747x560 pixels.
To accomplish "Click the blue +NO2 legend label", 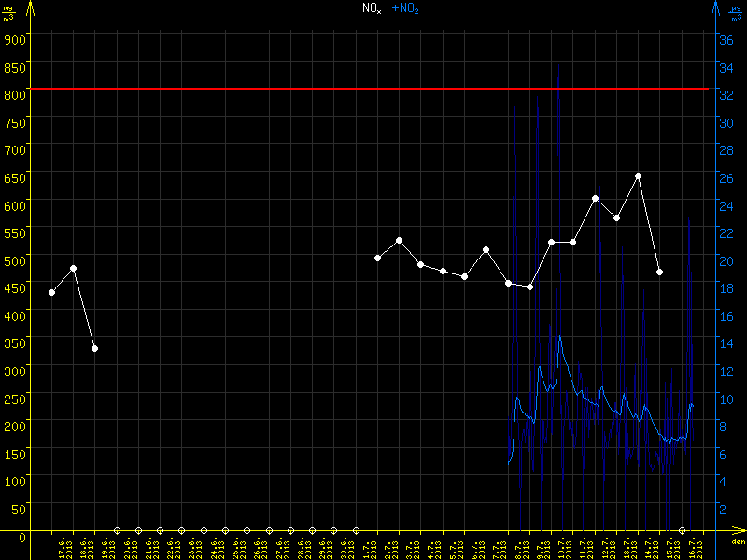I will point(404,8).
